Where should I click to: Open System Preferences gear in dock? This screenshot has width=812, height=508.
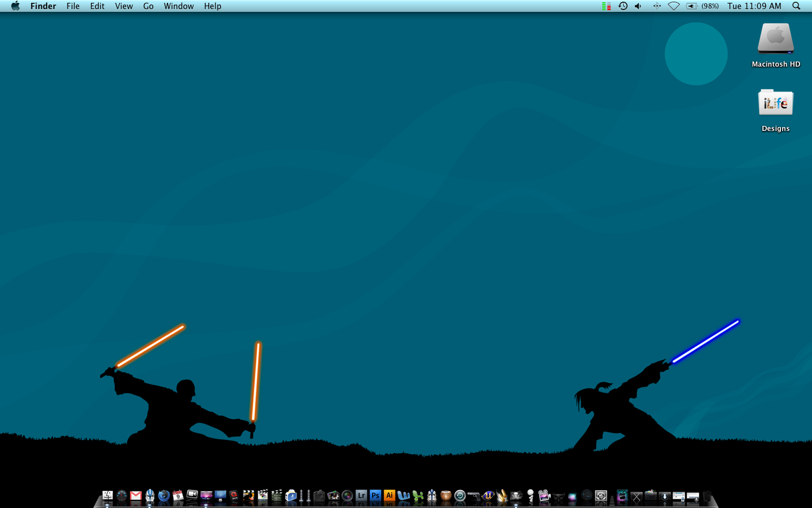[x=601, y=496]
